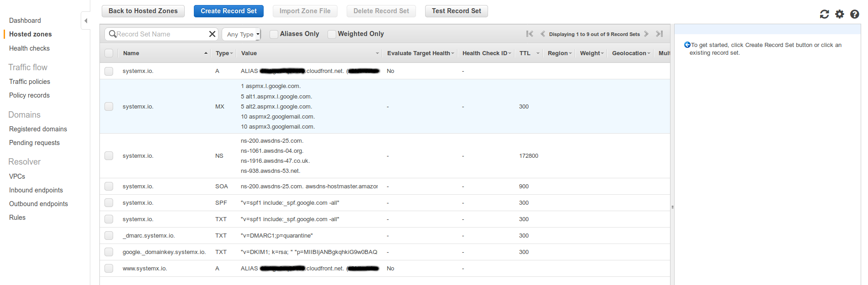
Task: Open Pending requests in the sidebar
Action: click(34, 143)
